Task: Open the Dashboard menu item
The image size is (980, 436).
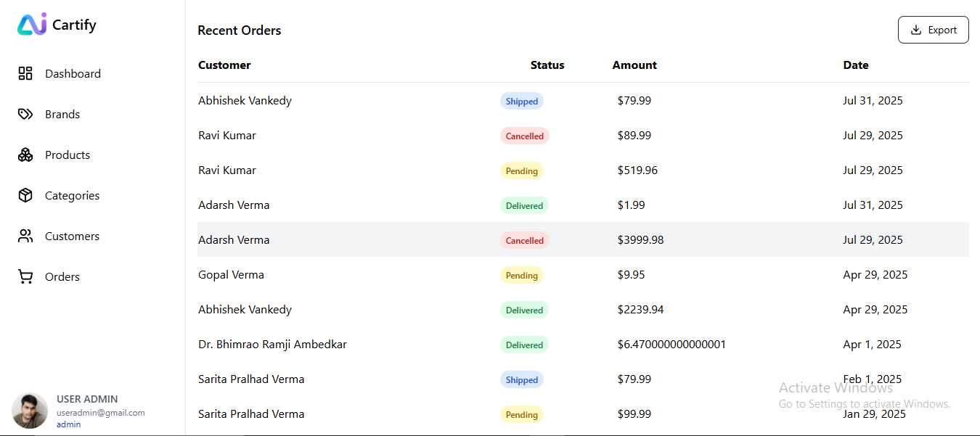Action: pos(73,73)
